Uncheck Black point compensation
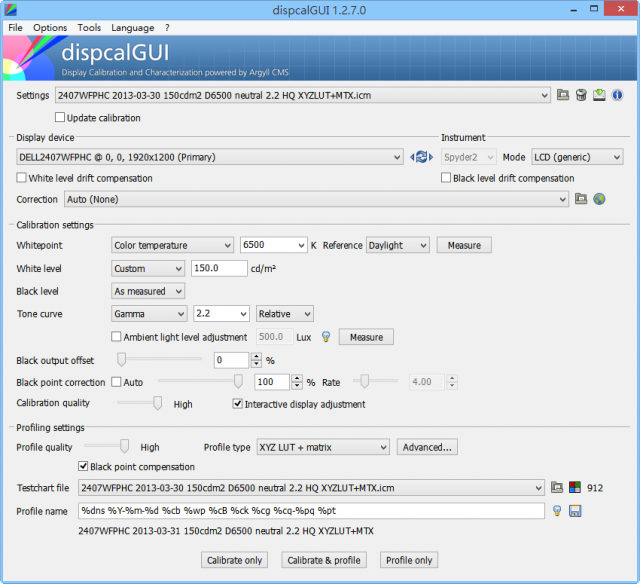The height and width of the screenshot is (584, 640). (83, 466)
